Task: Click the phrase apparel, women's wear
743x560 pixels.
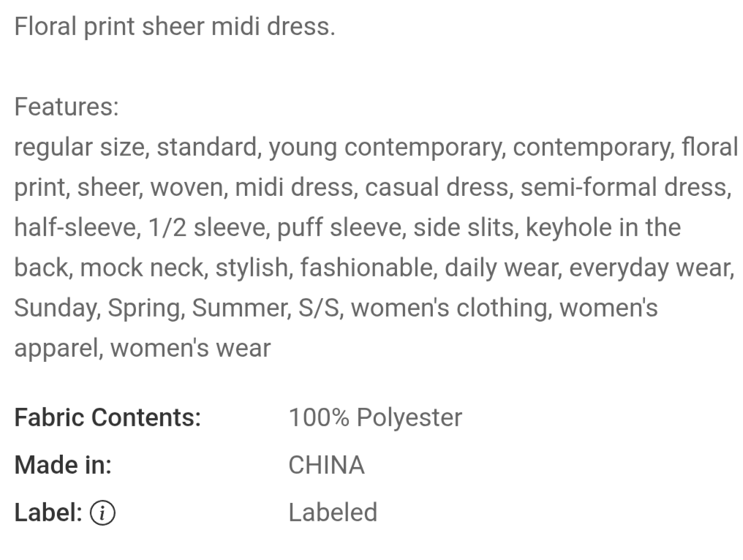Action: pos(142,348)
